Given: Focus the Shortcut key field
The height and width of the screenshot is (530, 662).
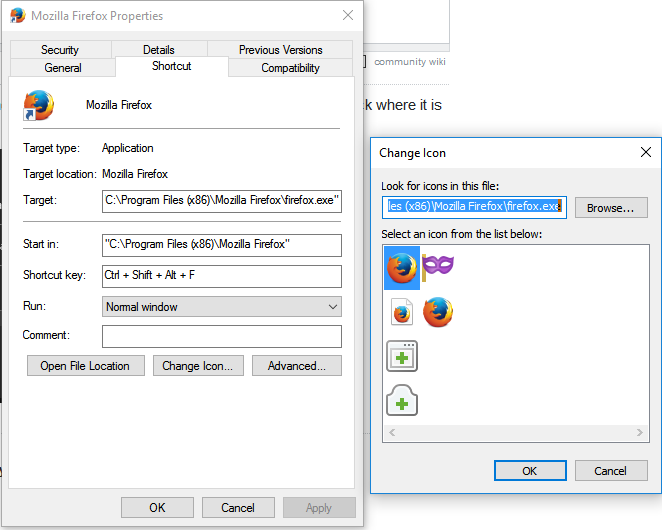Looking at the screenshot, I should 222,276.
